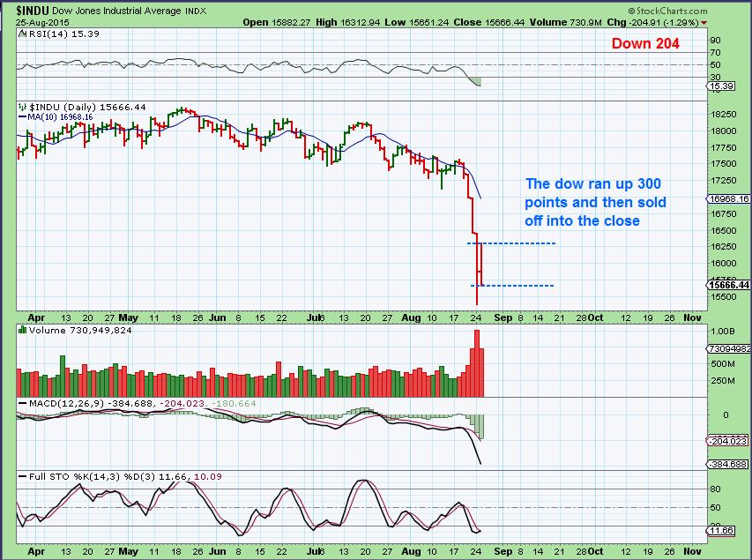
Task: Click the volume bars icon beside Volume label
Action: [x=22, y=330]
